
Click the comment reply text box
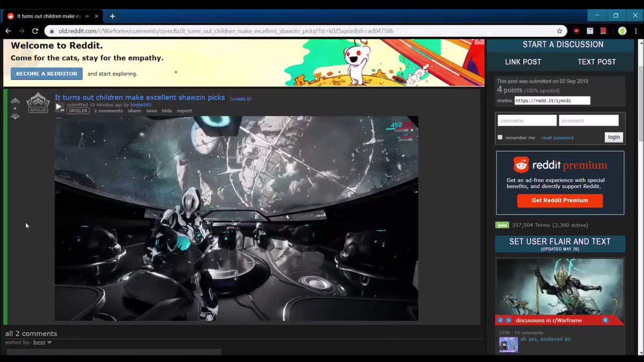(114, 352)
